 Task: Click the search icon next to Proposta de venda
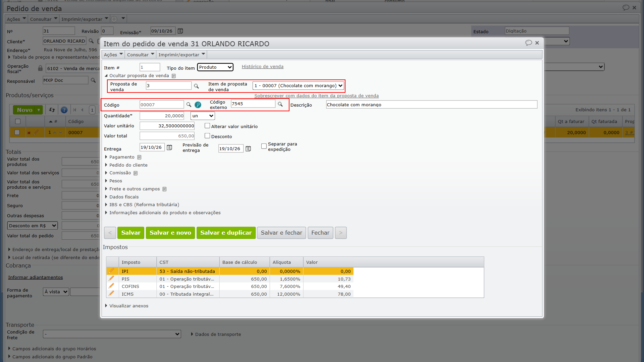[197, 86]
